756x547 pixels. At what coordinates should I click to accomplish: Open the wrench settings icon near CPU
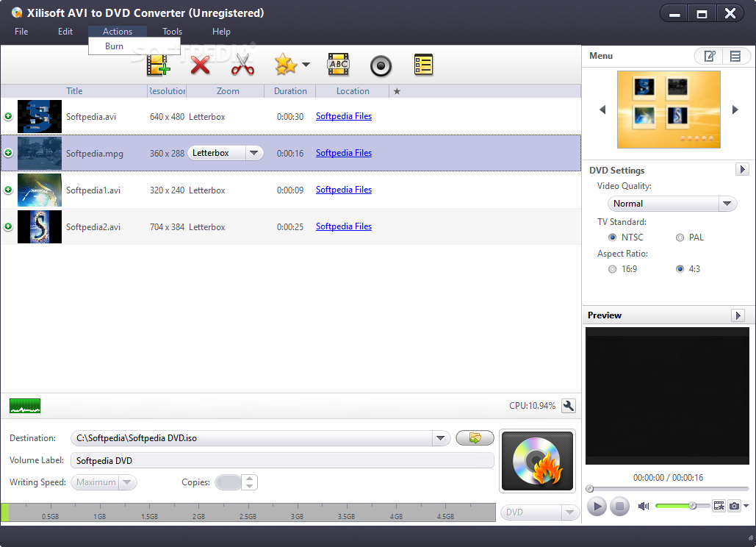pos(569,406)
